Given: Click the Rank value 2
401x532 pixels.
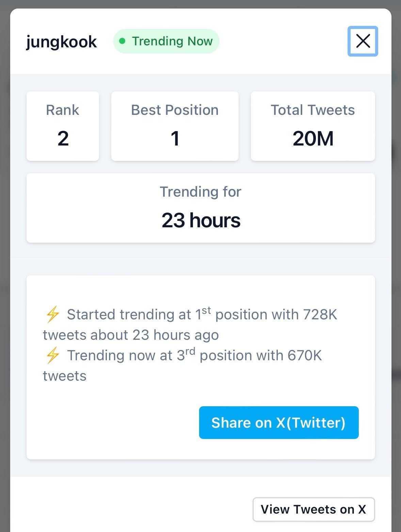Looking at the screenshot, I should (63, 139).
